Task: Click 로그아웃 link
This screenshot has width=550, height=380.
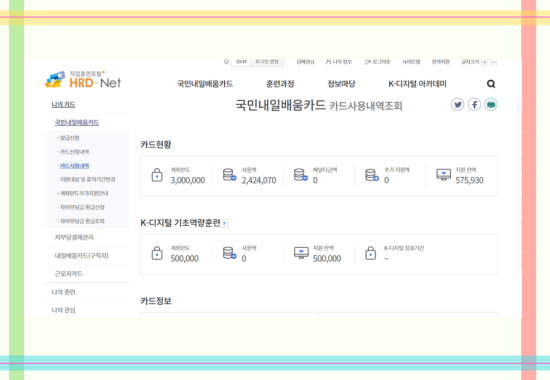Action: point(377,62)
